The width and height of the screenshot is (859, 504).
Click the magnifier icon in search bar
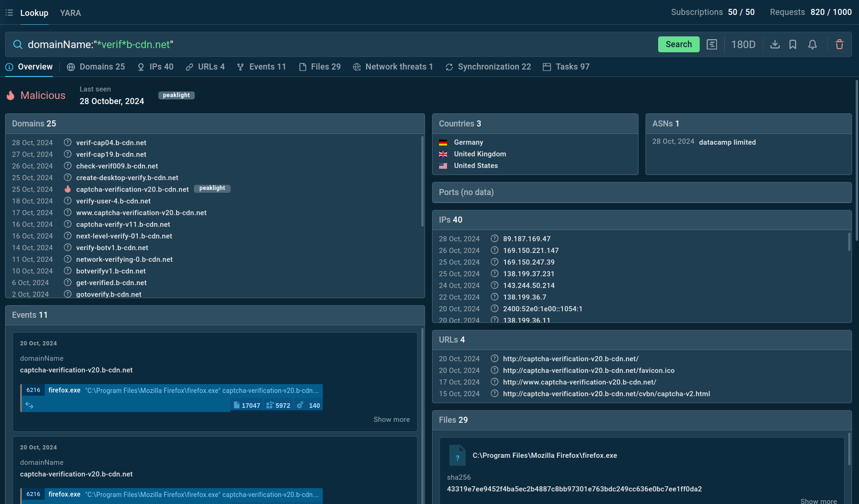coord(18,44)
